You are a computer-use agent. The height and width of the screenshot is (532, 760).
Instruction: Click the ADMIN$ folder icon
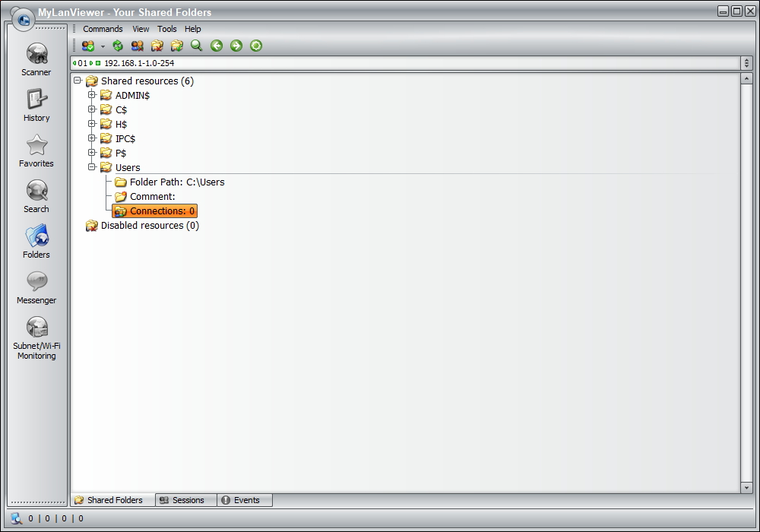tap(106, 96)
